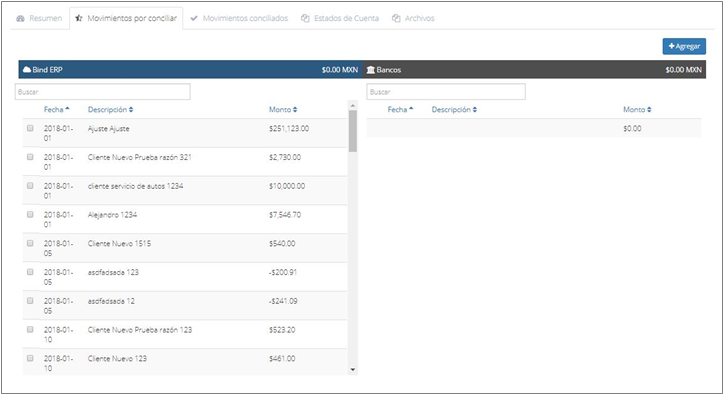
Task: Select the Cliente Nuevo 1515 description
Action: pos(119,243)
